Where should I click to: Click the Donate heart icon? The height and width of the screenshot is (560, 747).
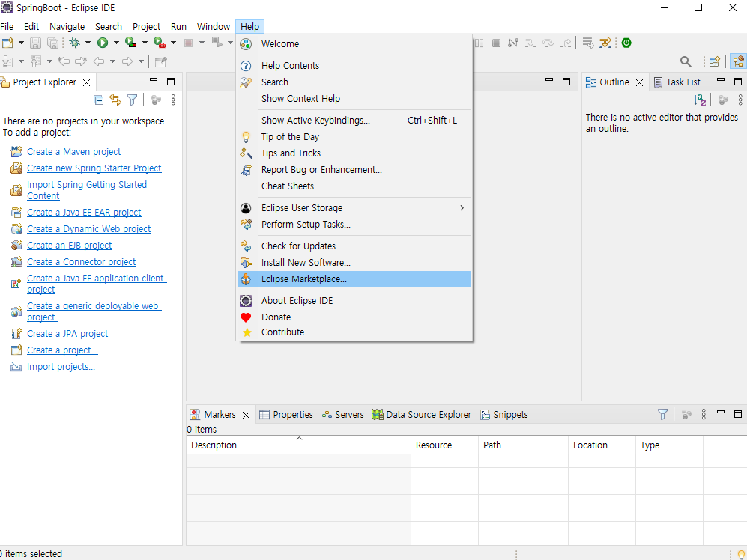click(246, 317)
